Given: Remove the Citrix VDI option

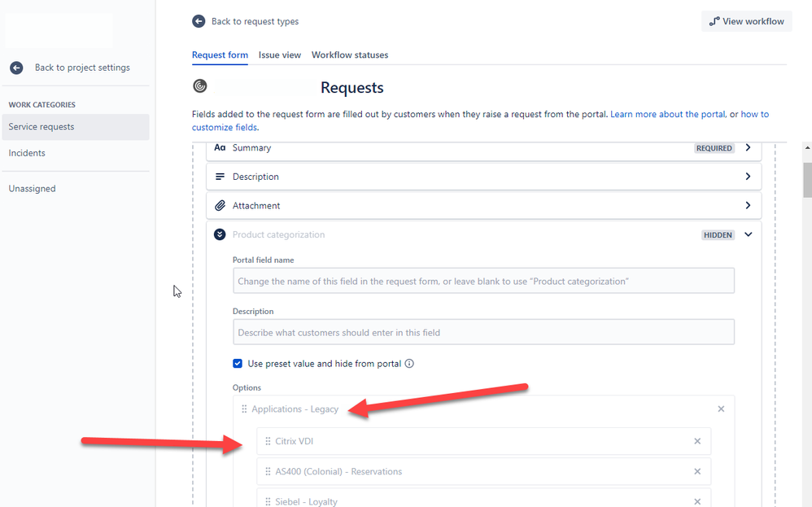Looking at the screenshot, I should (697, 441).
